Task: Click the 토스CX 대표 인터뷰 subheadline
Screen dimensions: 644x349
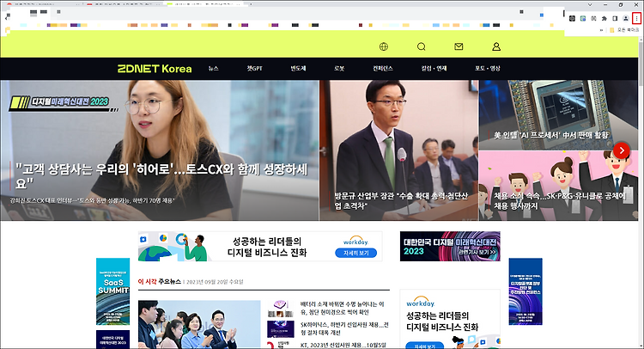Action: tap(92, 200)
